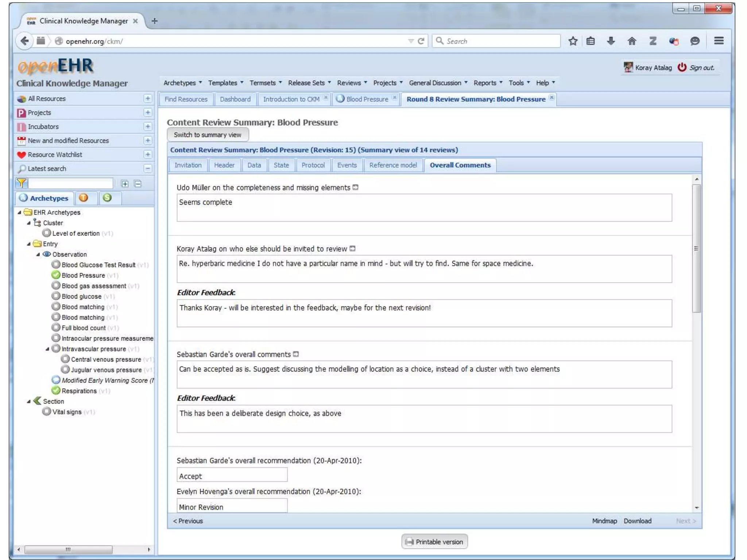Image resolution: width=747 pixels, height=560 pixels.
Task: Click the filter funnel icon in sidebar
Action: click(x=22, y=183)
